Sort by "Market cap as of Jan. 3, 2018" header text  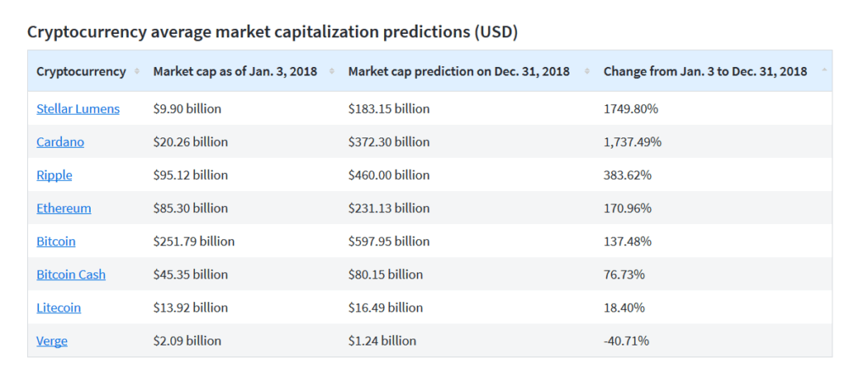coord(235,71)
